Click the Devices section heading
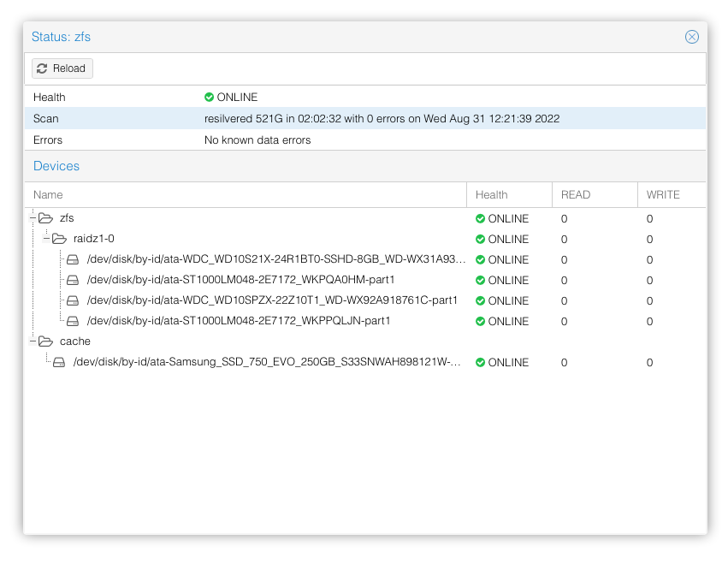 pyautogui.click(x=56, y=166)
